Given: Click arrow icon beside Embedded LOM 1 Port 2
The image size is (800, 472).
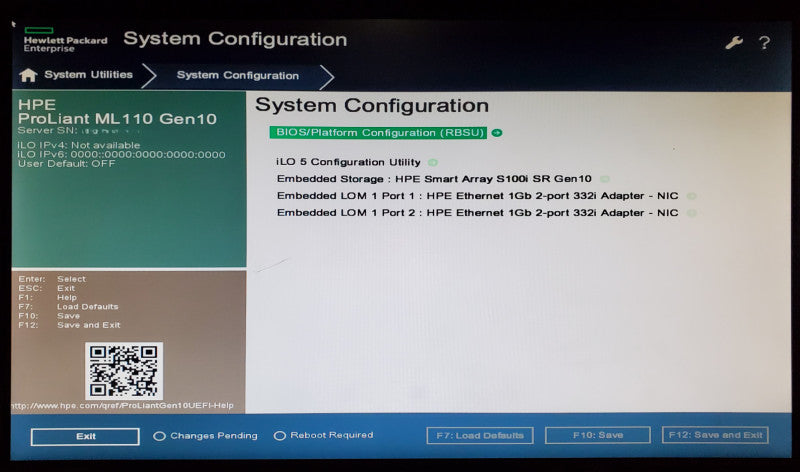Looking at the screenshot, I should (691, 213).
